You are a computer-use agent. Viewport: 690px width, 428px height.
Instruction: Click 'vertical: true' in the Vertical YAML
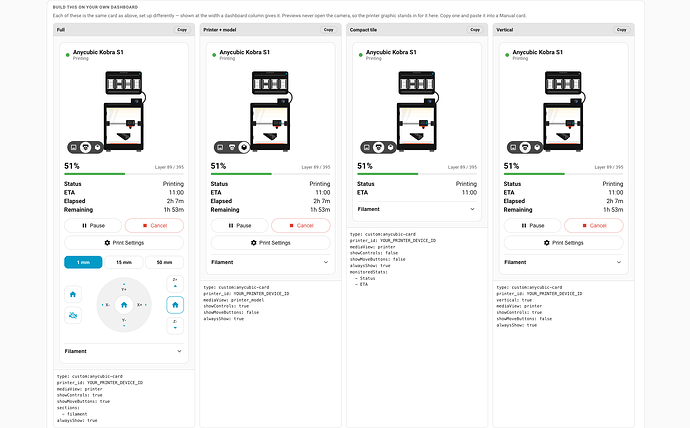(x=514, y=300)
